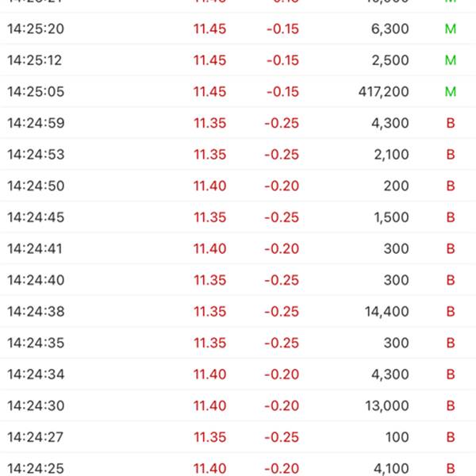Viewport: 476px width, 476px height.
Task: Select the 14:25:20 trade row
Action: click(x=238, y=29)
